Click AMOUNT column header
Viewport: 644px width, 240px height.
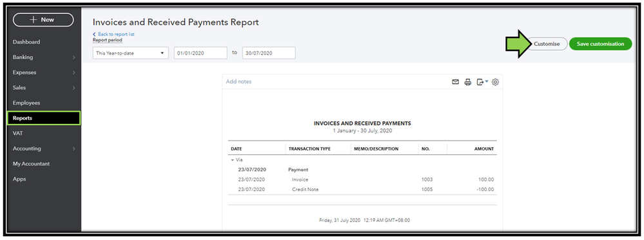484,149
